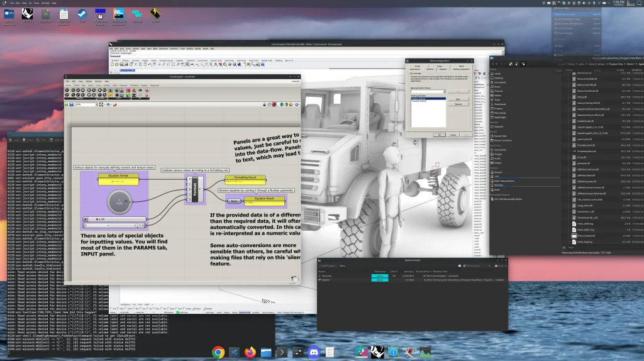Click the Formatting Result yellow panel
The height and width of the screenshot is (361, 644).
pyautogui.click(x=245, y=179)
